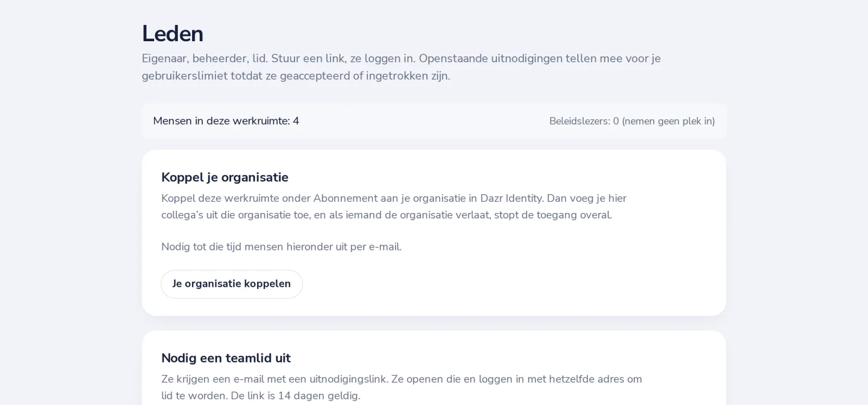Click 'Beleidslezers: 0 (nemen geen plek in)'
This screenshot has height=405, width=868.
(x=632, y=121)
